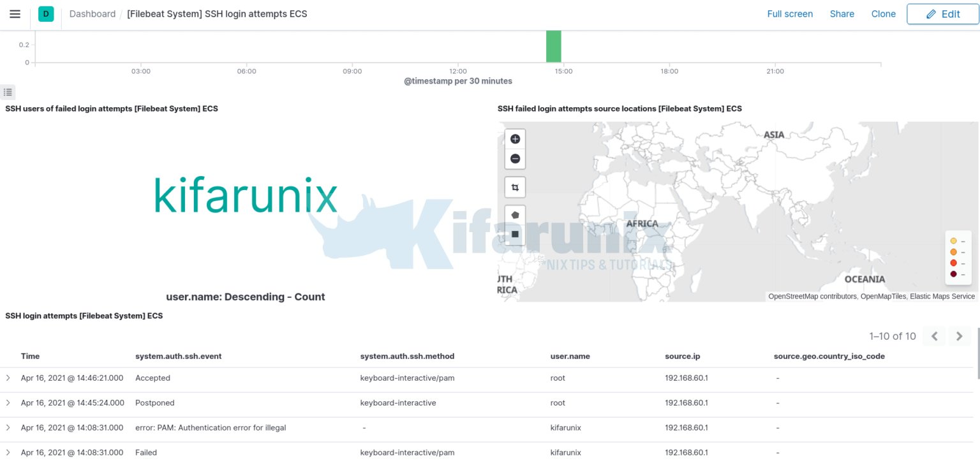Expand the Postponed login attempt row
This screenshot has height=463, width=980.
(x=8, y=402)
